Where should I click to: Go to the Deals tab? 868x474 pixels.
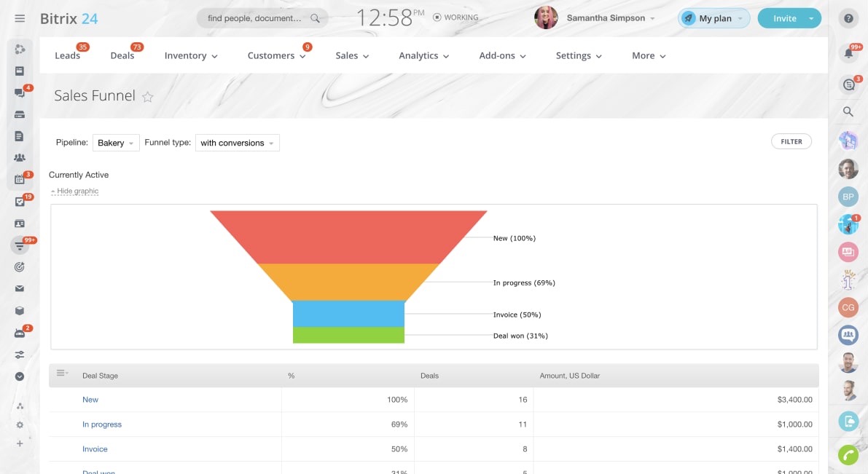point(122,55)
